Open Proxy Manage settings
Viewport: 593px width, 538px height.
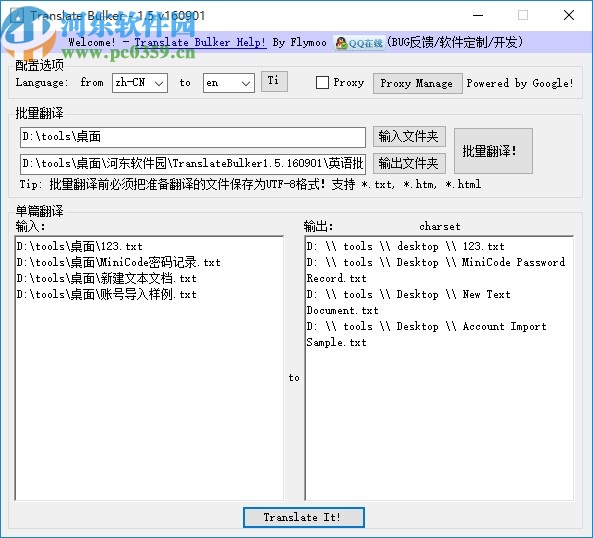click(417, 83)
